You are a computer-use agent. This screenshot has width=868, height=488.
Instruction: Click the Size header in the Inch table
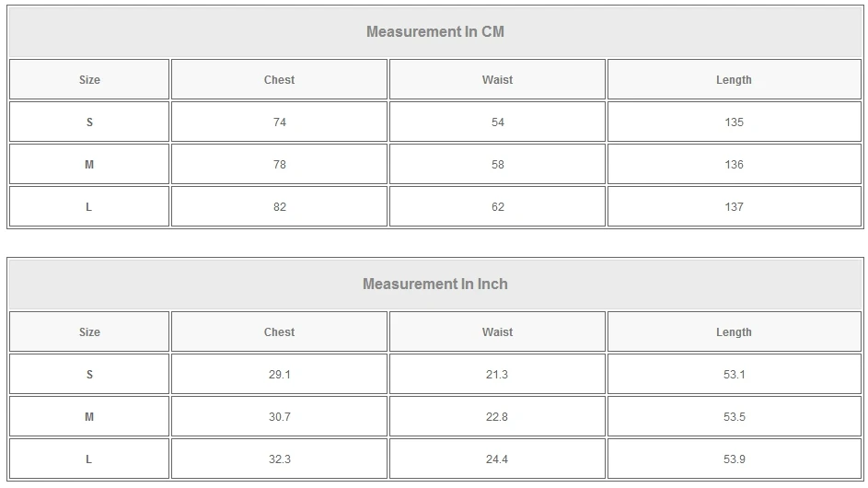pos(89,332)
